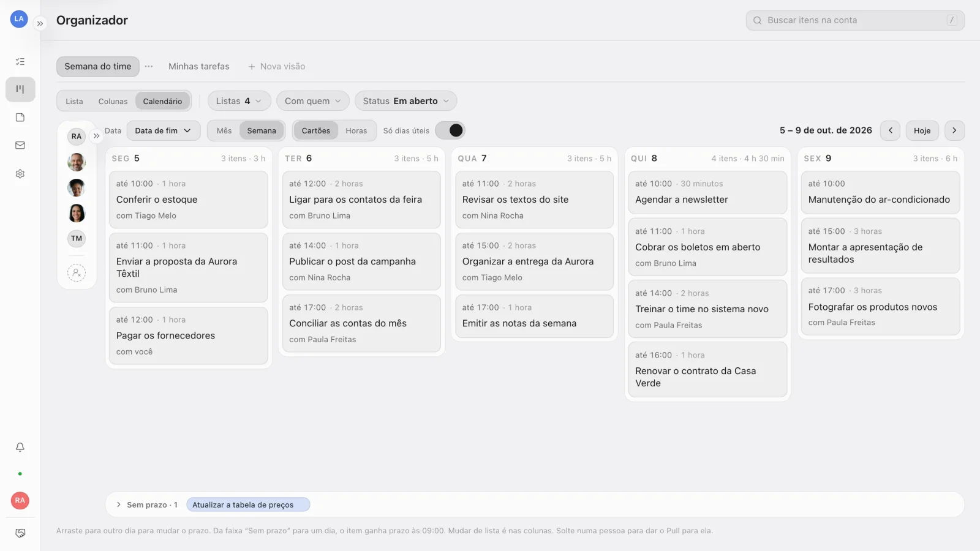The image size is (980, 551).
Task: Toggle the Só dias úteis switch
Action: 450,130
